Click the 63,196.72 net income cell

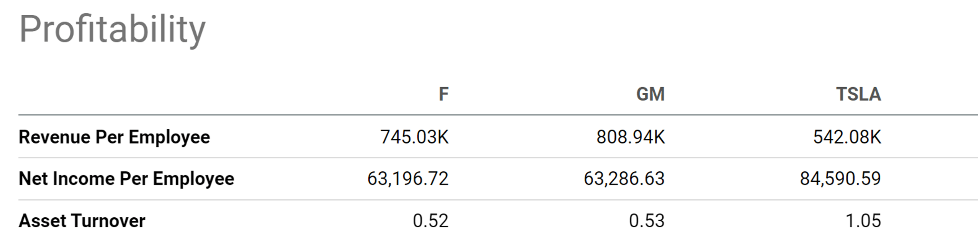[x=408, y=179]
